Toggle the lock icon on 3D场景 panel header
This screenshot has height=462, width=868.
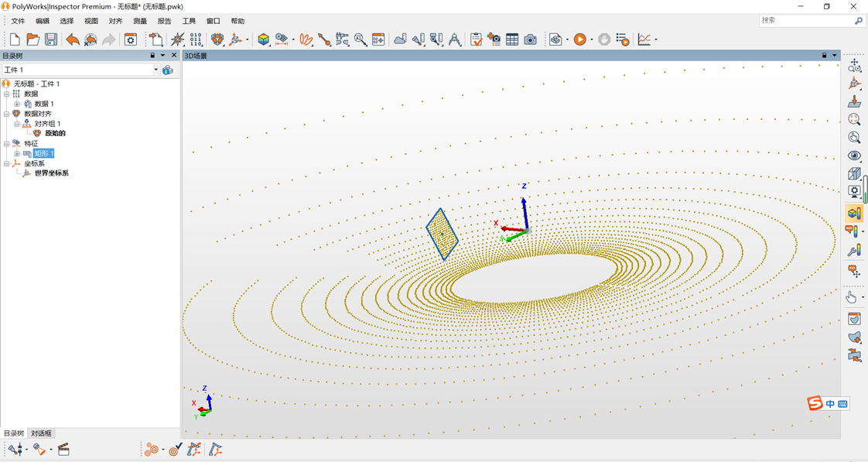[825, 56]
